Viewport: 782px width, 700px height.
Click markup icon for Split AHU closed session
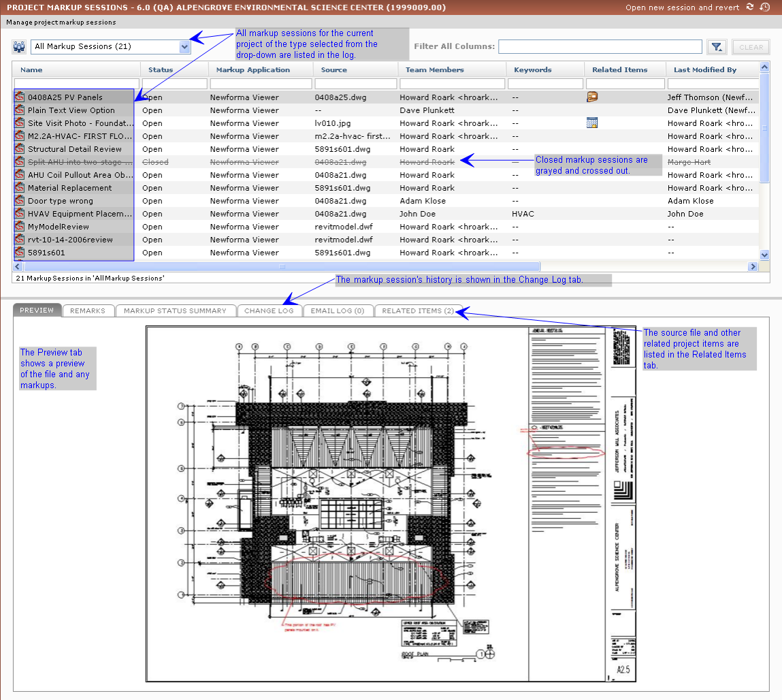20,161
